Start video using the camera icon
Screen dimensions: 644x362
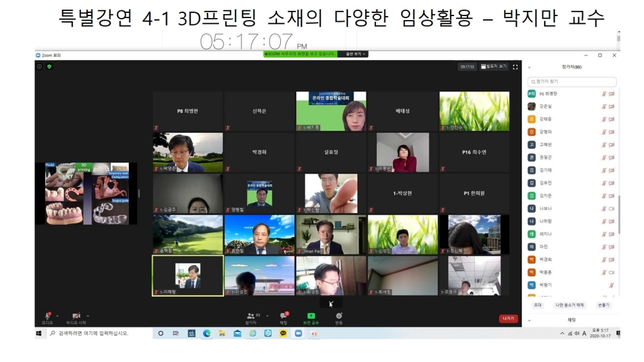76,316
